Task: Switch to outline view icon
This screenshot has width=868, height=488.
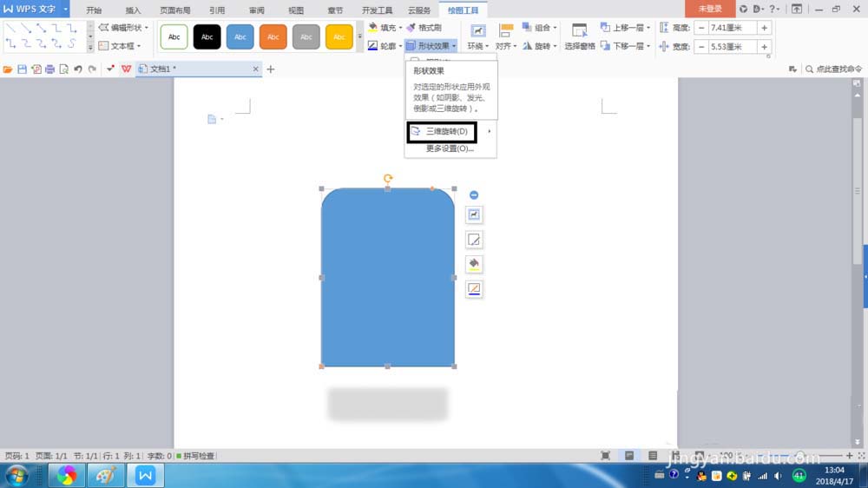Action: [x=653, y=456]
